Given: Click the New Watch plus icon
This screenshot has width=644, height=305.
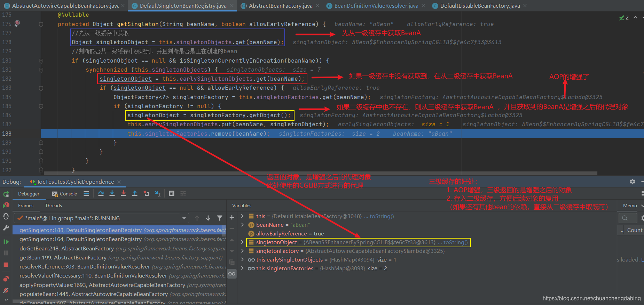Looking at the screenshot, I should (x=232, y=217).
